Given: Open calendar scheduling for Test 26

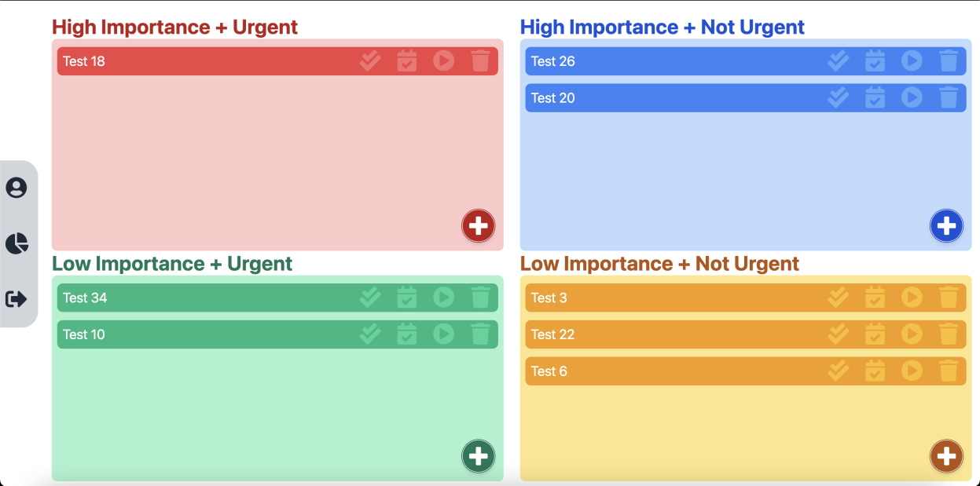Looking at the screenshot, I should click(x=875, y=61).
